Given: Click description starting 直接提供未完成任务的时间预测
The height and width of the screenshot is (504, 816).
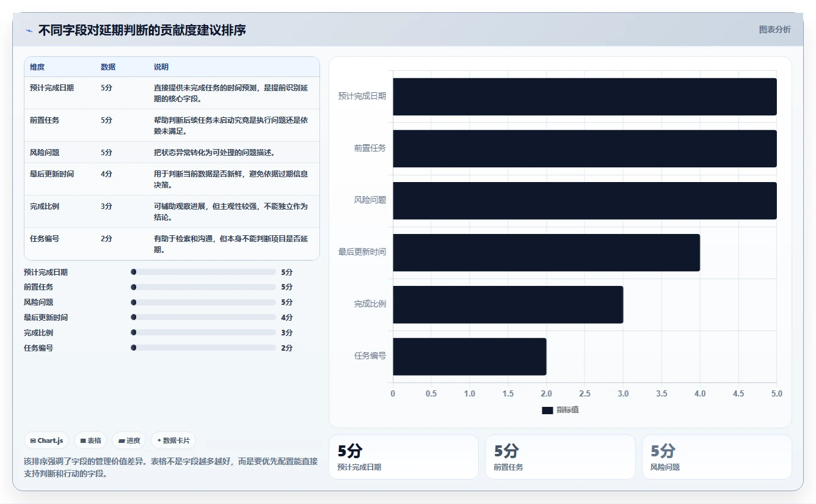Looking at the screenshot, I should tap(231, 93).
